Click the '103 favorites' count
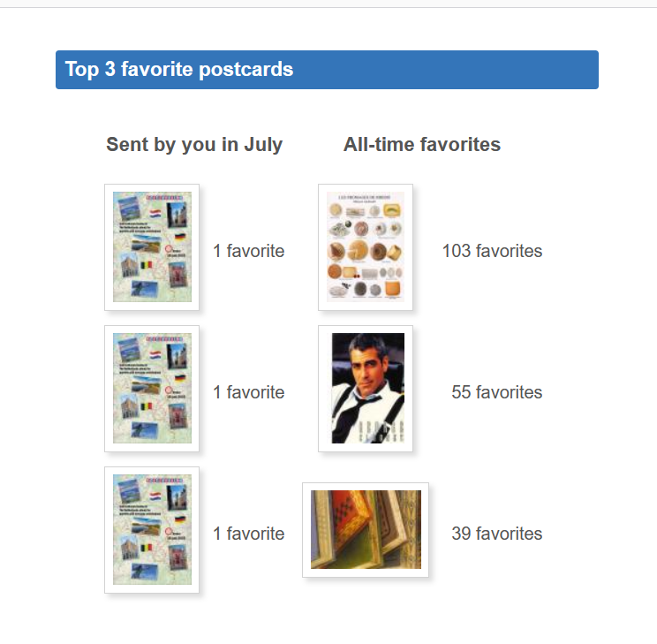This screenshot has height=644, width=657. 492,251
